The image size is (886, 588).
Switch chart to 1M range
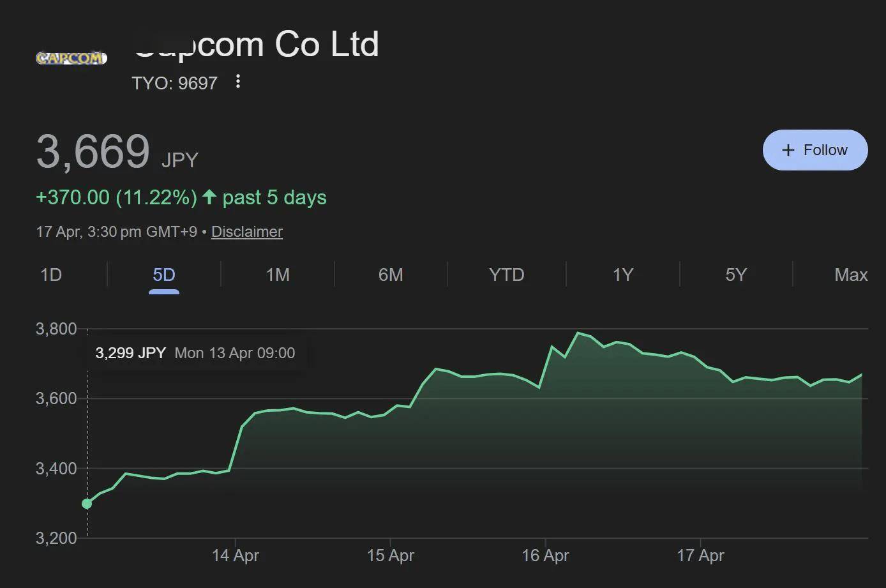278,275
